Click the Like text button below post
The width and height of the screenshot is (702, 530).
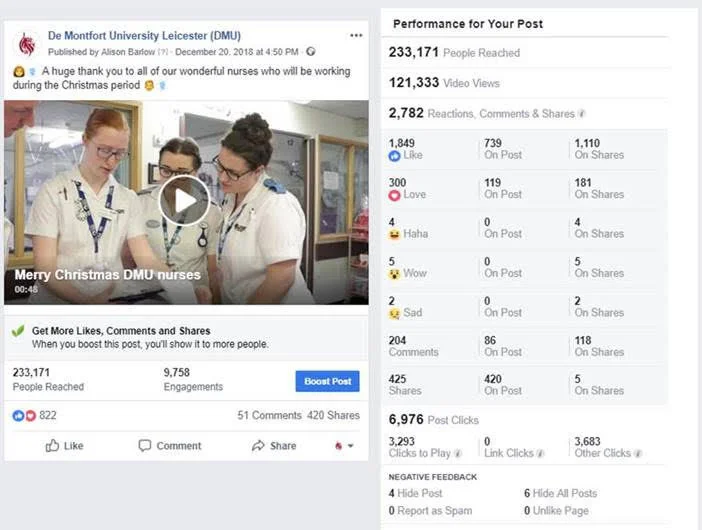(x=73, y=446)
